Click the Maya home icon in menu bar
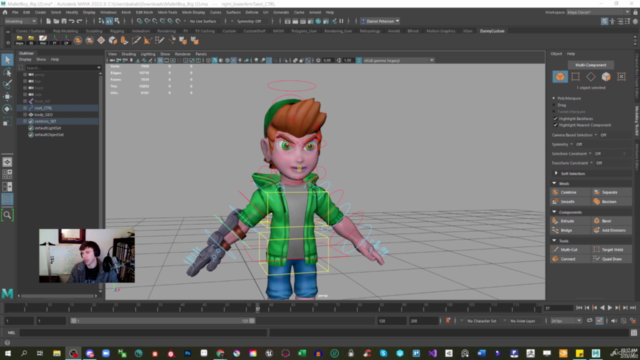This screenshot has height=360, width=640. [x=4, y=13]
